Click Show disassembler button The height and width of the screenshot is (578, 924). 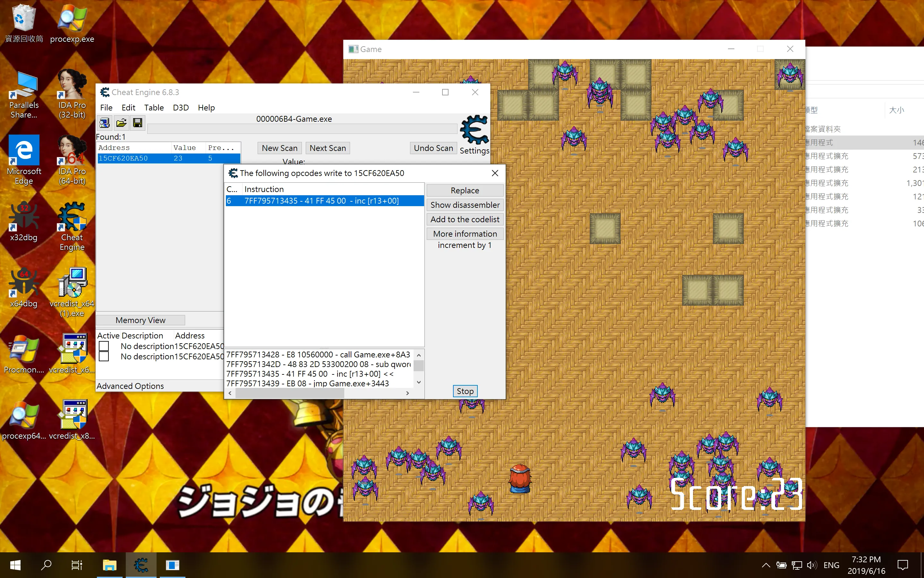465,205
